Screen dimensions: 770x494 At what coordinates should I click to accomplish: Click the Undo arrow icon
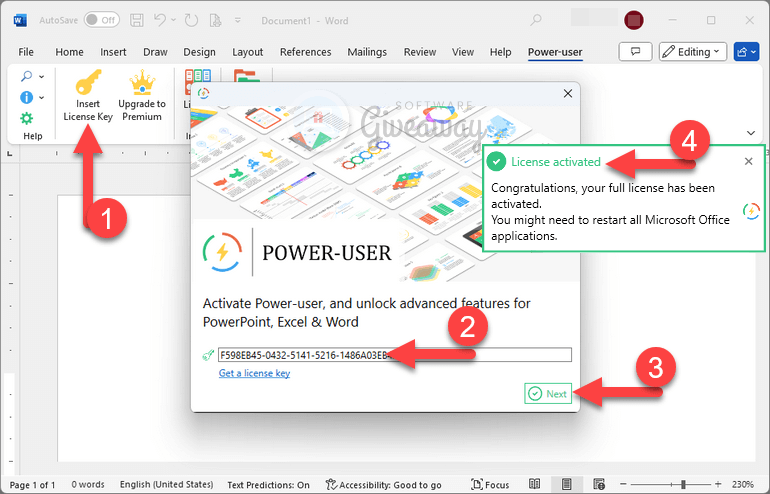160,20
